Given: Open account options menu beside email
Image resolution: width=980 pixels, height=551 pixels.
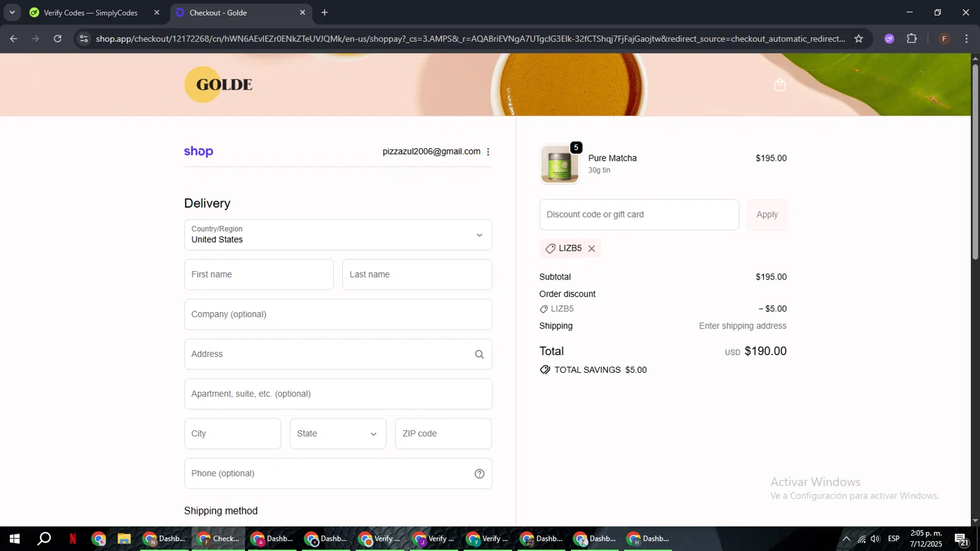Looking at the screenshot, I should [488, 151].
